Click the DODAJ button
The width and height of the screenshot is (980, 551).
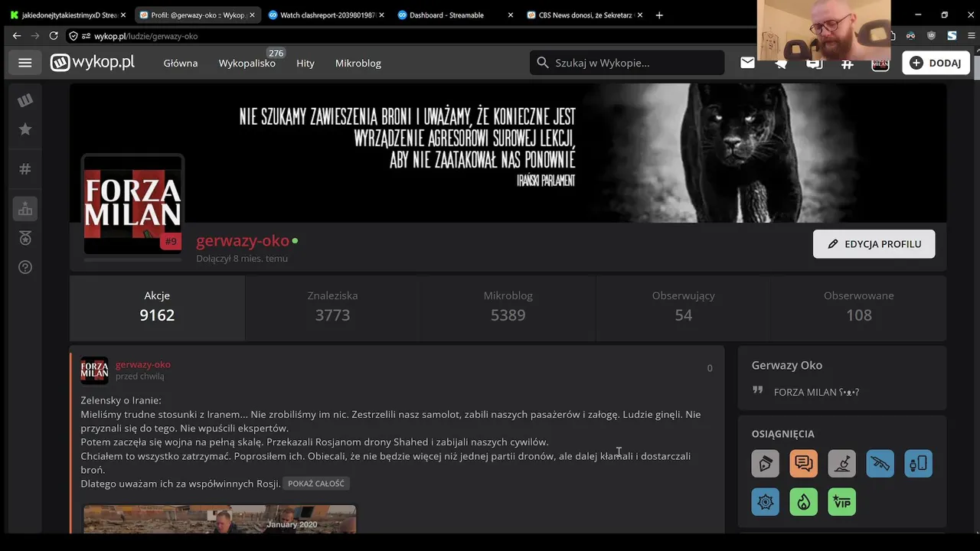936,63
